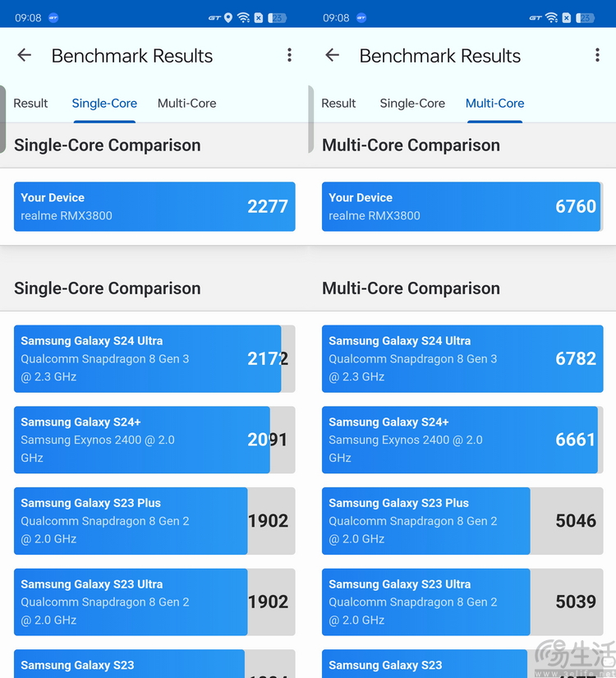This screenshot has width=616, height=678.
Task: Select the Single-Core tab on the left screen
Action: click(x=104, y=104)
